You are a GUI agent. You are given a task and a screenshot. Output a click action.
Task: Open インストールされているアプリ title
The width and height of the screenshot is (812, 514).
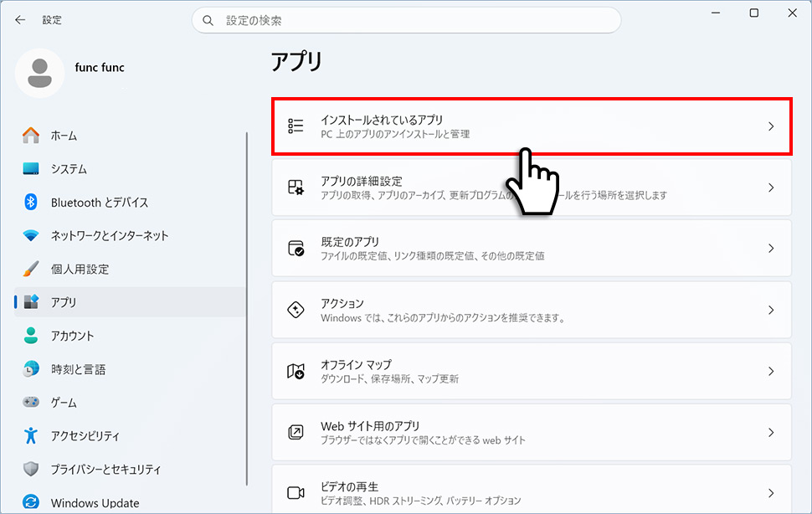click(x=382, y=120)
